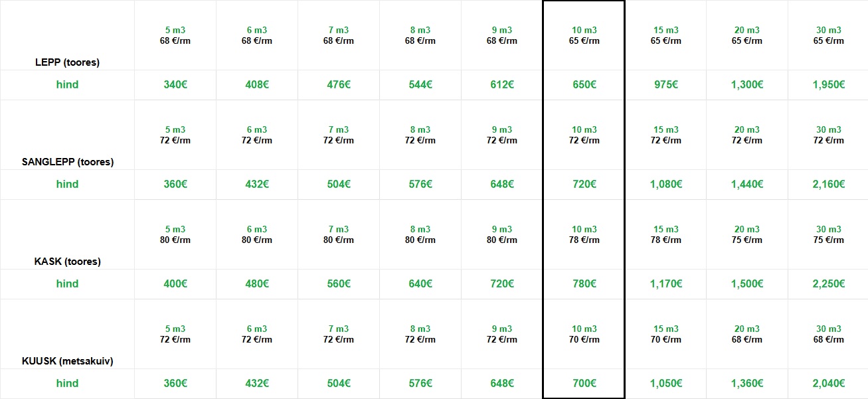Click the 1,300€ LEPP price
The image size is (868, 399).
(x=746, y=85)
